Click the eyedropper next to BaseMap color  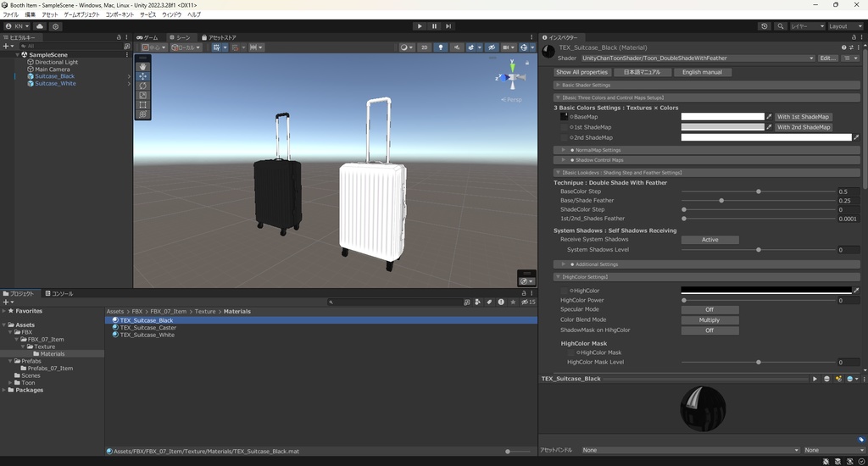click(x=770, y=117)
